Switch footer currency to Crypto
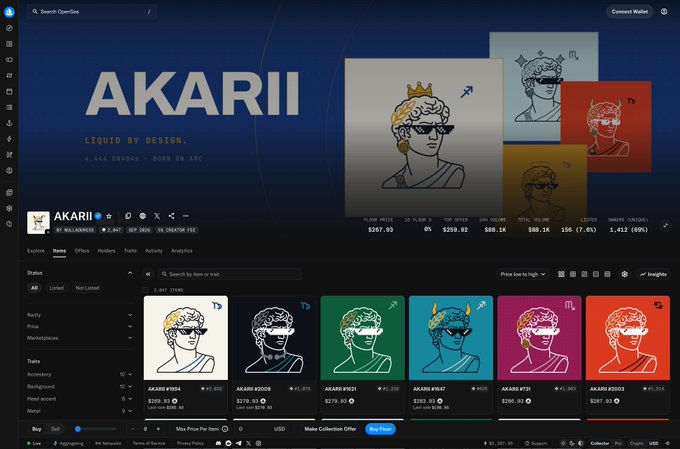This screenshot has height=449, width=680. [x=637, y=443]
